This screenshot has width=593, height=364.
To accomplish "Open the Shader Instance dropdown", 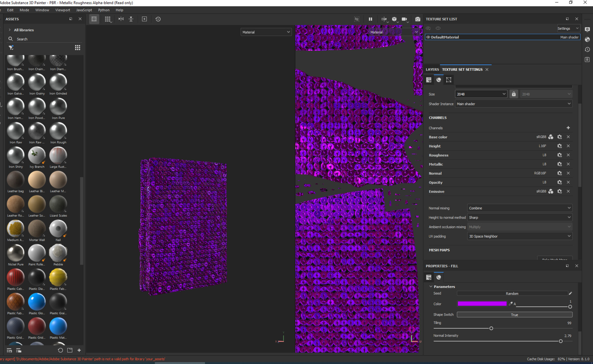I will [513, 104].
